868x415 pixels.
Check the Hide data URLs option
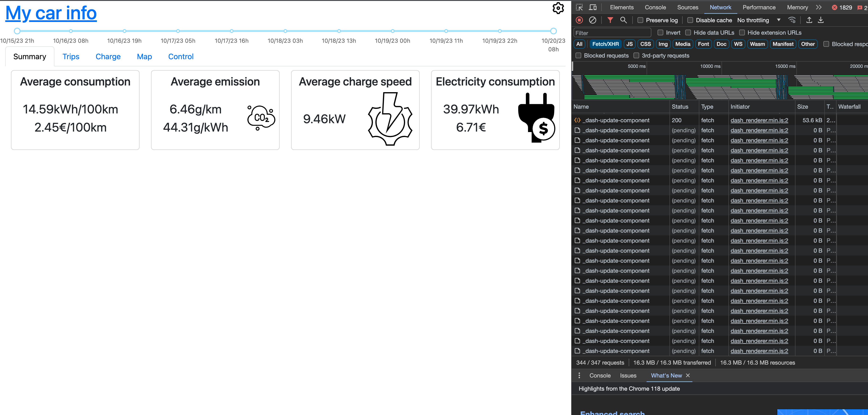688,32
